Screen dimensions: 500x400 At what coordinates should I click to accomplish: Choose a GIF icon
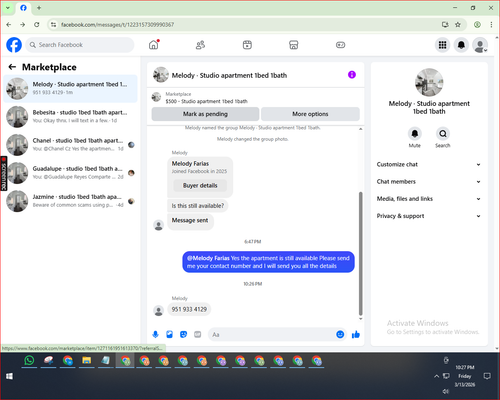coord(197,334)
